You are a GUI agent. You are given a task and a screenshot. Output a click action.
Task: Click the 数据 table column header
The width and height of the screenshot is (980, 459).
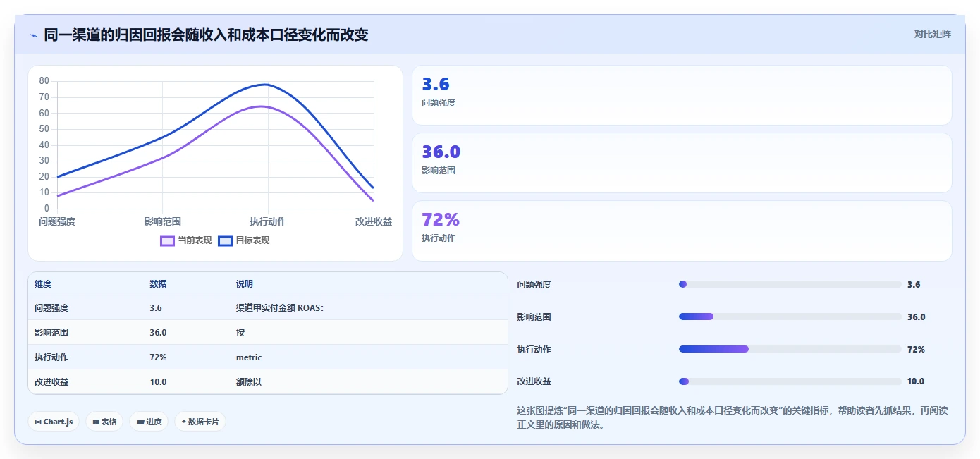point(158,284)
